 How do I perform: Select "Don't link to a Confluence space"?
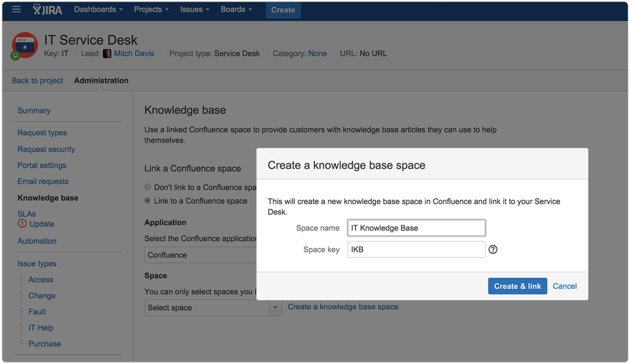(148, 187)
